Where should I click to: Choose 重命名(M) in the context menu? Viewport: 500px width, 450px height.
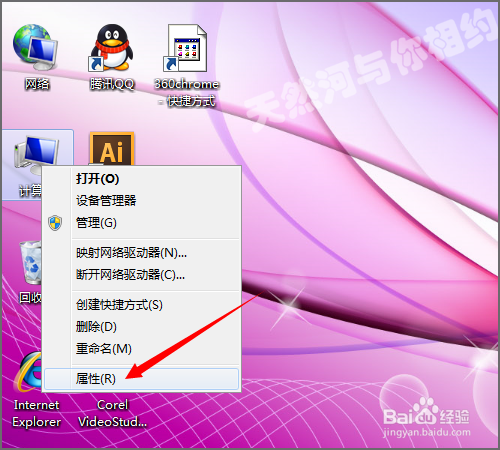click(141, 349)
